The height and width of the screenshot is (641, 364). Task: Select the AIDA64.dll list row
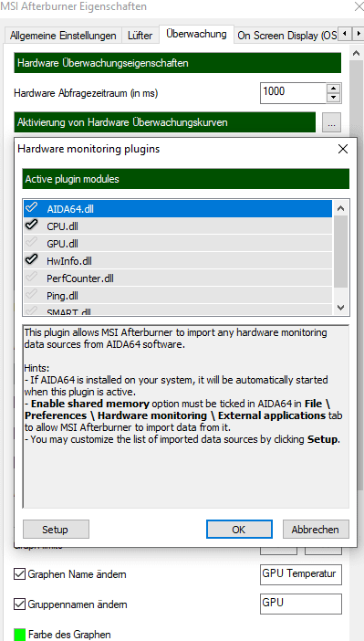pos(178,209)
